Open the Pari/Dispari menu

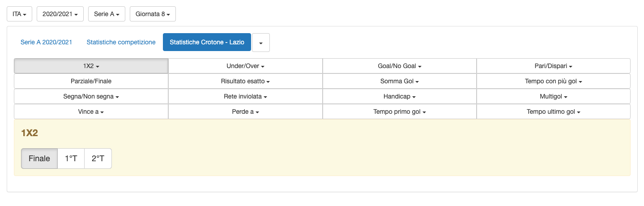(554, 66)
